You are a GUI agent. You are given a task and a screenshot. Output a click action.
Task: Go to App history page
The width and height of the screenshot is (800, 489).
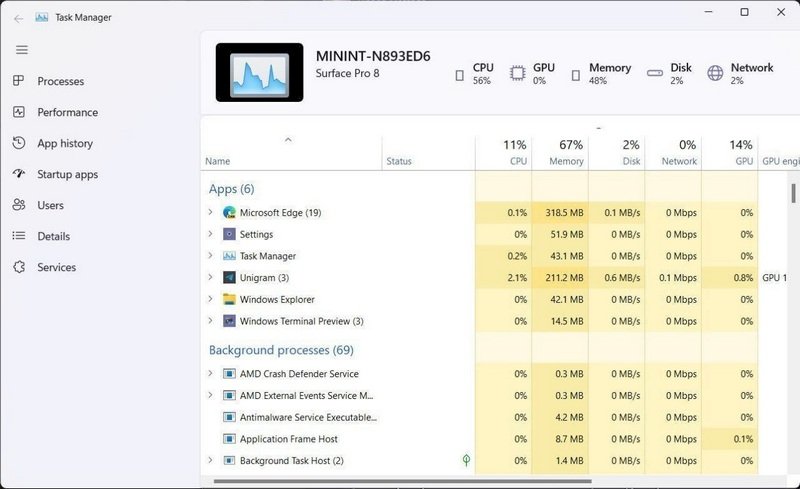pos(65,143)
